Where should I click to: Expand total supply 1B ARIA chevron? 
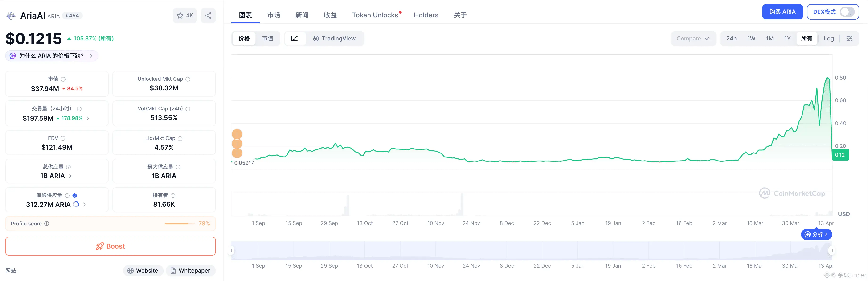(x=70, y=176)
